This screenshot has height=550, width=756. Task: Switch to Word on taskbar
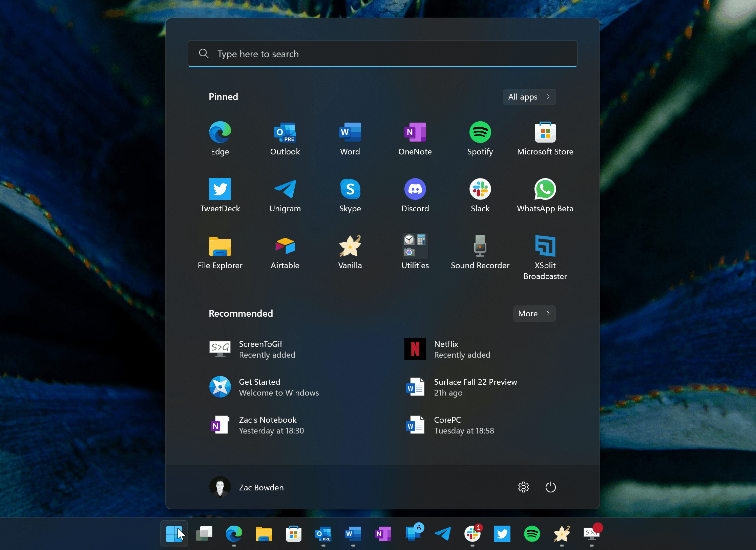click(x=353, y=534)
